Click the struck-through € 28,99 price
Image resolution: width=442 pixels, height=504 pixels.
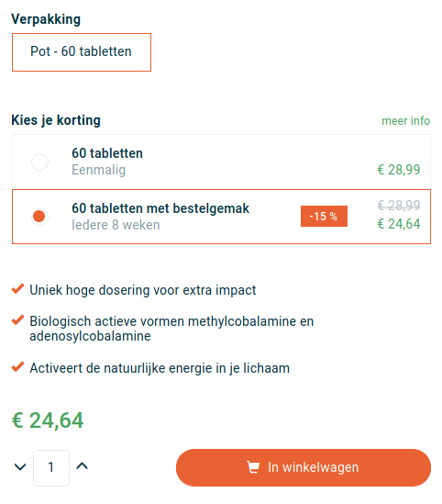click(x=399, y=205)
